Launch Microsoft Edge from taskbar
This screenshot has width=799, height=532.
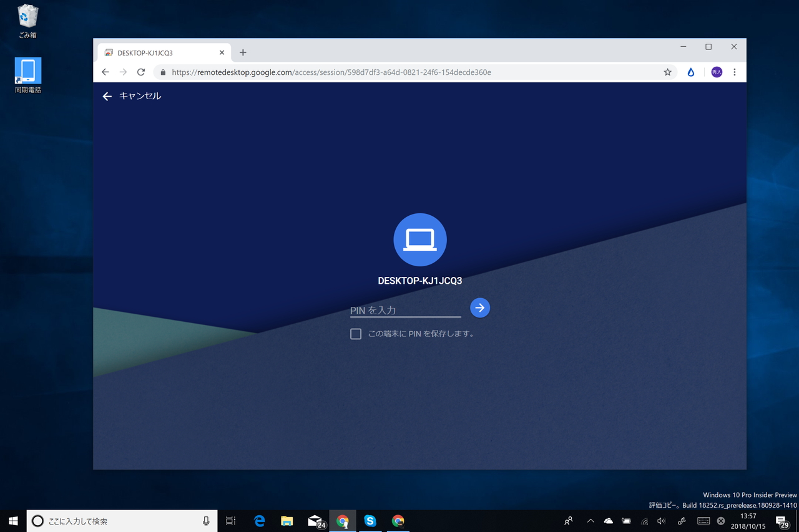click(x=259, y=521)
